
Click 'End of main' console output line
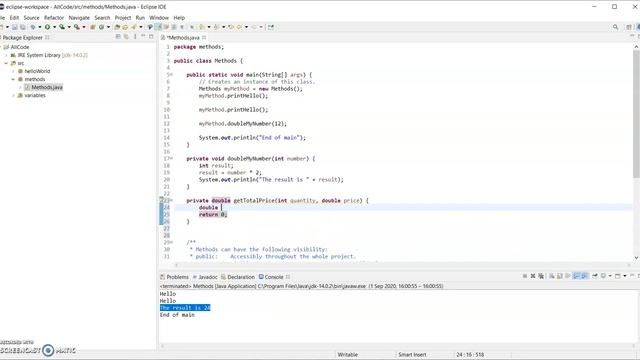pos(177,315)
